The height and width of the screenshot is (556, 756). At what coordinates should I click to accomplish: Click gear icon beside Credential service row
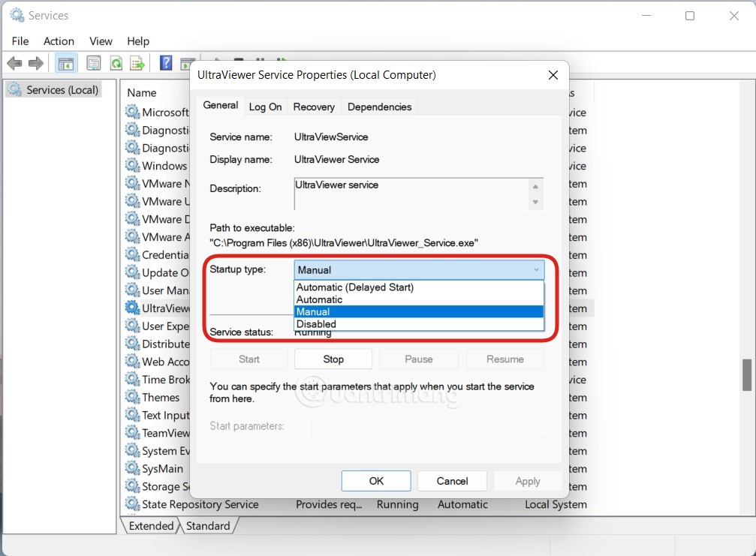tap(133, 254)
